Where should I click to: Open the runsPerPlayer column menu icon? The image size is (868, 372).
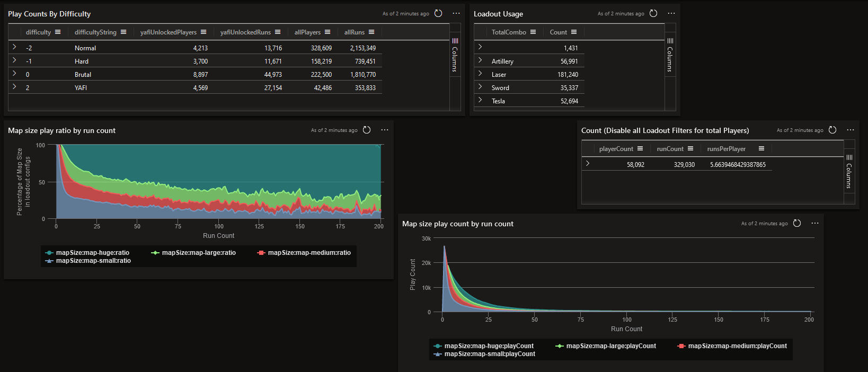761,148
